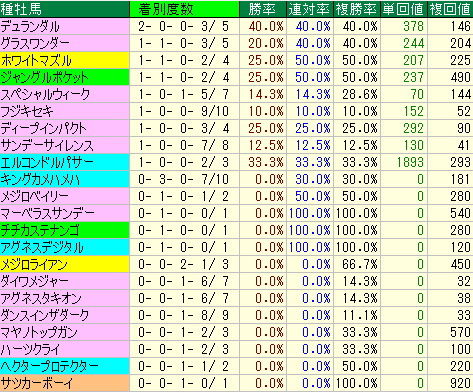Image resolution: width=473 pixels, height=392 pixels.
Task: Click the 1893 単回値 for エルコンドルパサー
Action: click(x=410, y=162)
